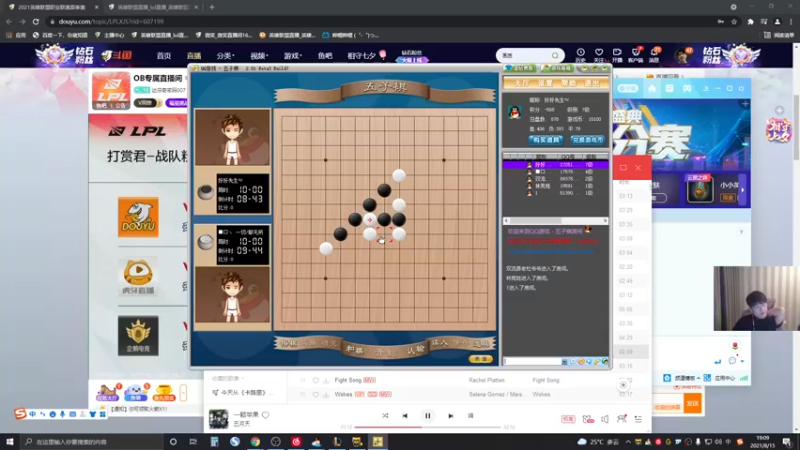
Task: Click the home icon in right-side blue window
Action: point(652,88)
